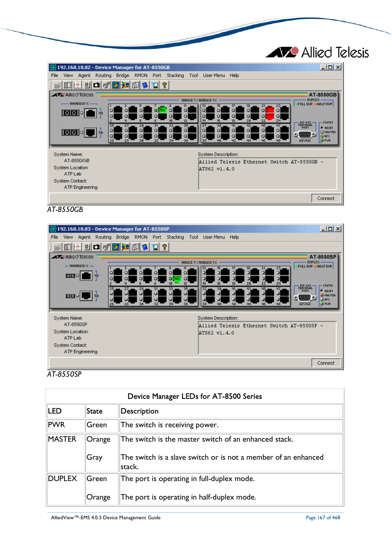Click System Description box in AT-8550GB window
Screen dimensions: 392x555
click(267, 174)
